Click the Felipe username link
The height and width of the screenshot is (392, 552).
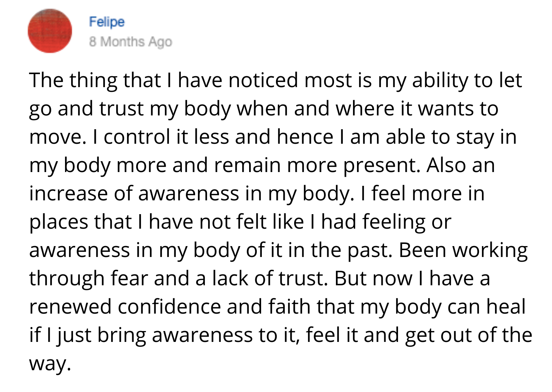(107, 22)
